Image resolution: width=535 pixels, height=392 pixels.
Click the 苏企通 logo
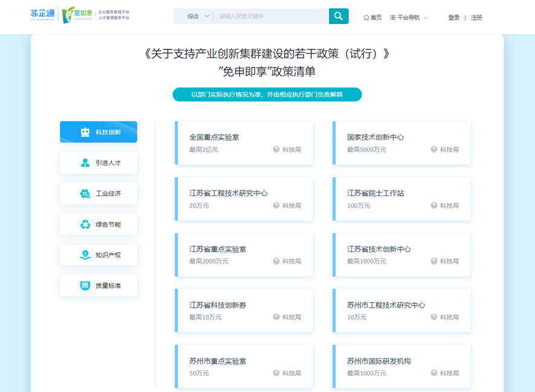click(x=42, y=14)
